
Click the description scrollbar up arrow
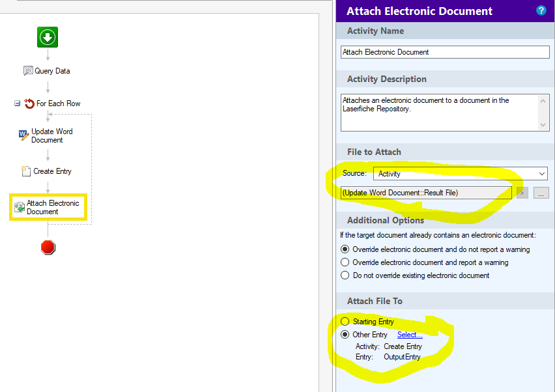(x=543, y=101)
